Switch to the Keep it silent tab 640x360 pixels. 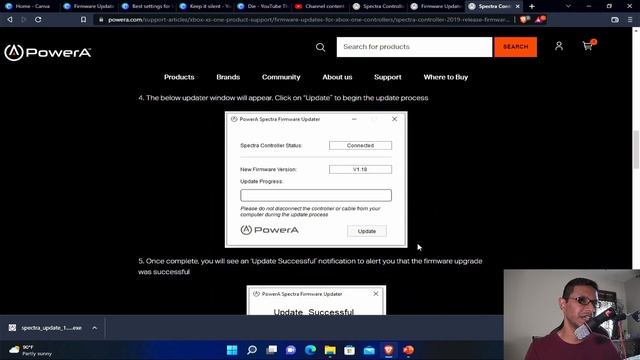tap(205, 7)
